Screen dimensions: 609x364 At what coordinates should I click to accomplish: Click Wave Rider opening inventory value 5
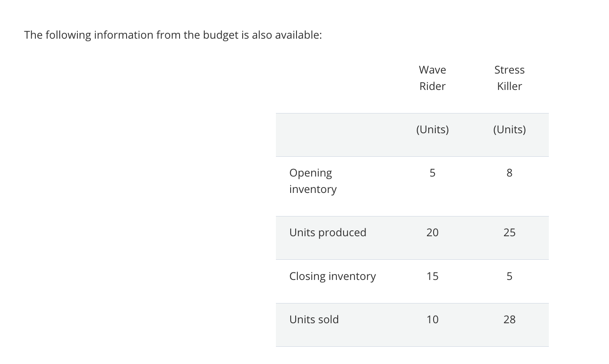pos(432,173)
